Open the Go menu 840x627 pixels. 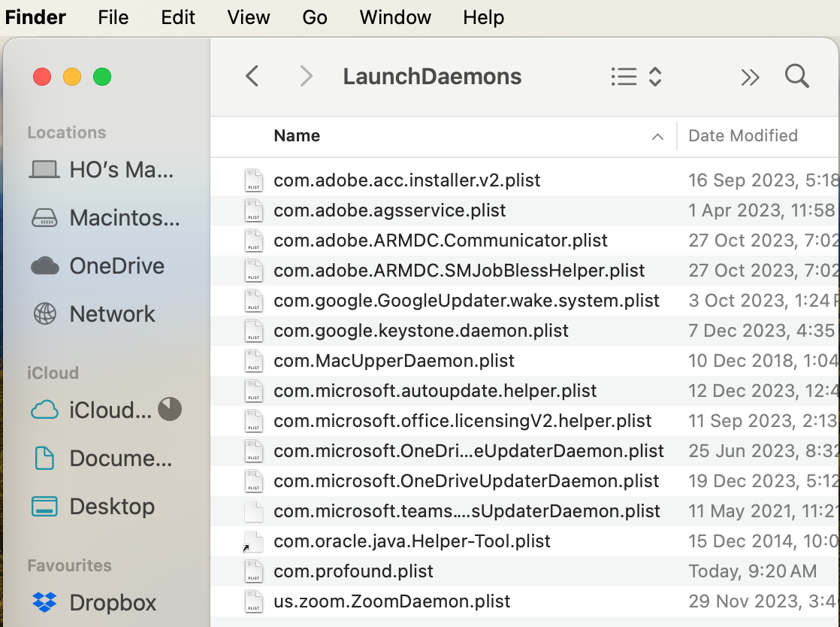(314, 17)
